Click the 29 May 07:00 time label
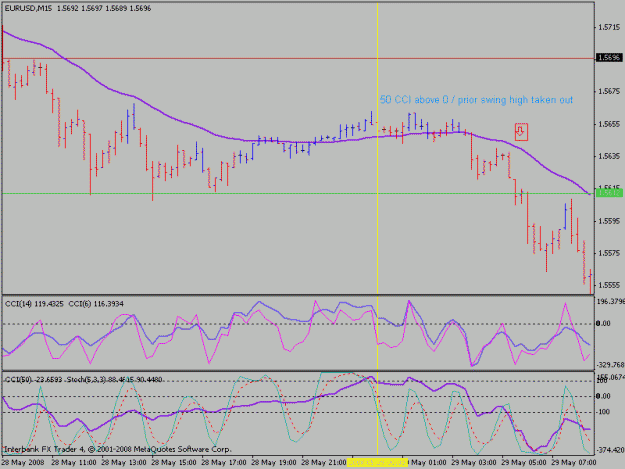The height and width of the screenshot is (469, 625). (x=574, y=463)
